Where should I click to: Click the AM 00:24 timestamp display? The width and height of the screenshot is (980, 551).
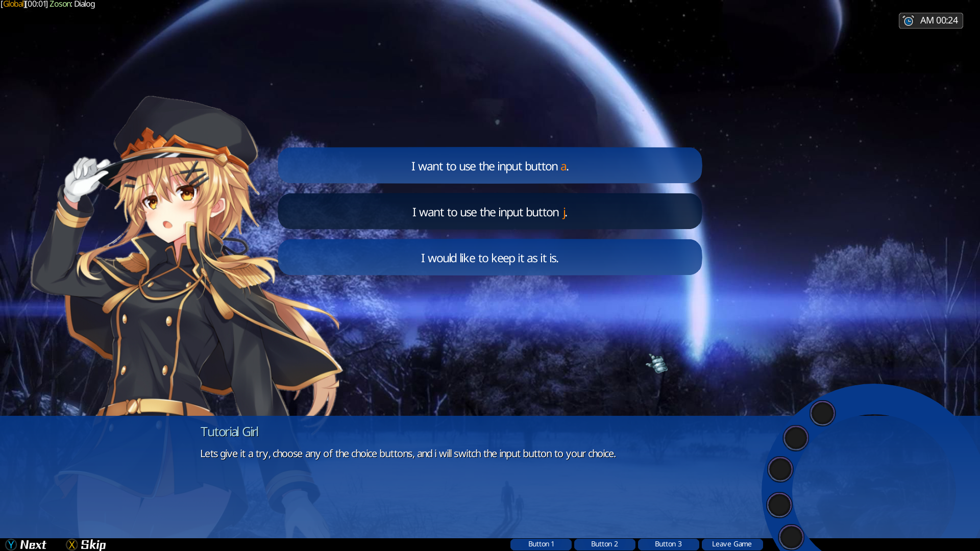click(x=930, y=20)
